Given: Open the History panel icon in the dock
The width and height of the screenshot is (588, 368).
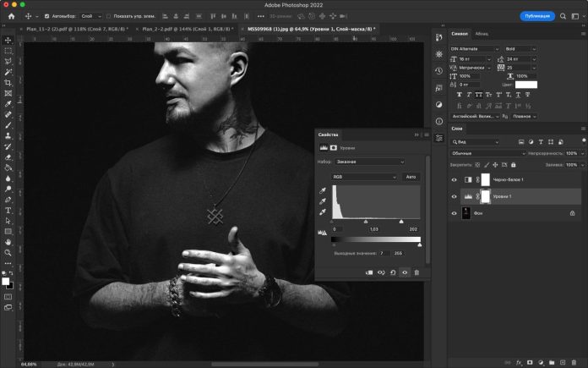Looking at the screenshot, I should click(x=439, y=71).
